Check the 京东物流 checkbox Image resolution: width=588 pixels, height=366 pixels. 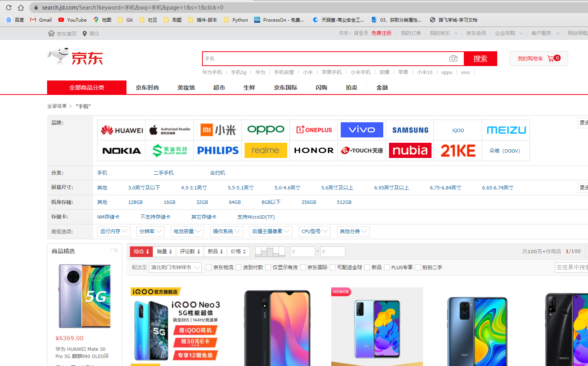pos(209,267)
